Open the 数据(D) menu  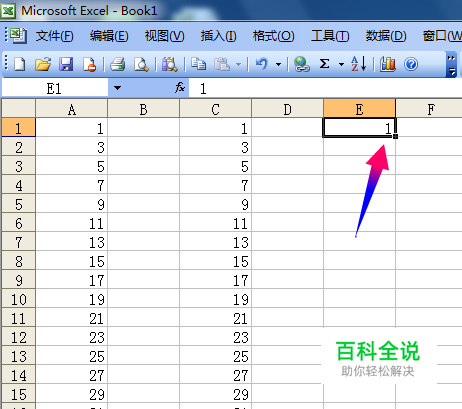[386, 36]
